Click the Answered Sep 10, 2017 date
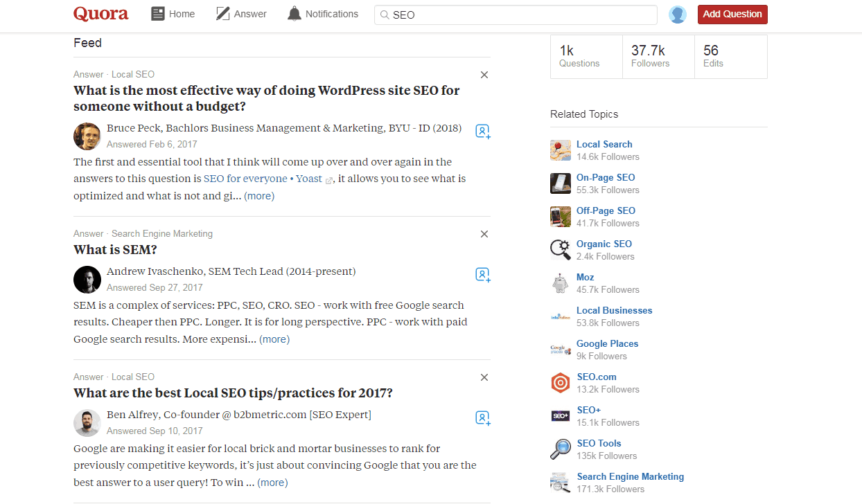Image resolution: width=862 pixels, height=504 pixels. (155, 431)
